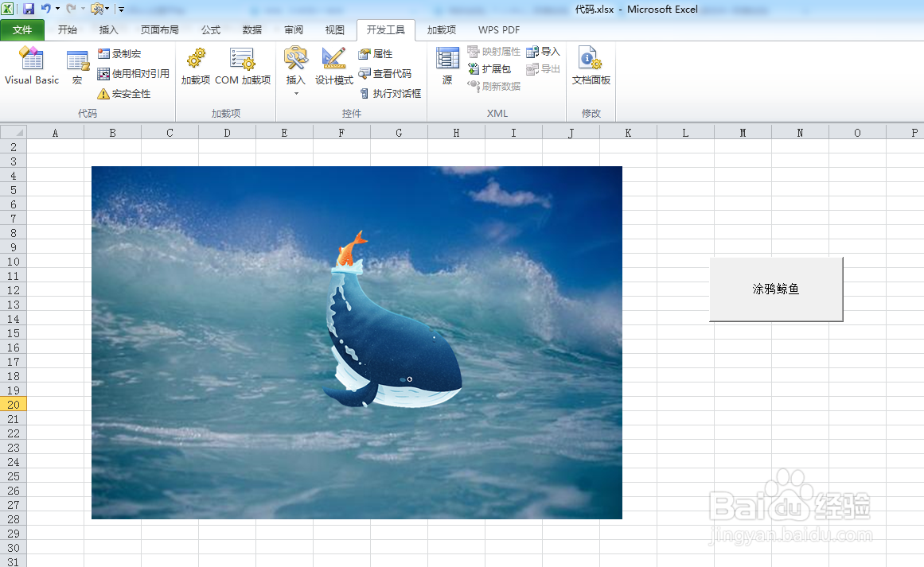Expand customize quick access toolbar arrow
The width and height of the screenshot is (924, 567).
click(122, 9)
